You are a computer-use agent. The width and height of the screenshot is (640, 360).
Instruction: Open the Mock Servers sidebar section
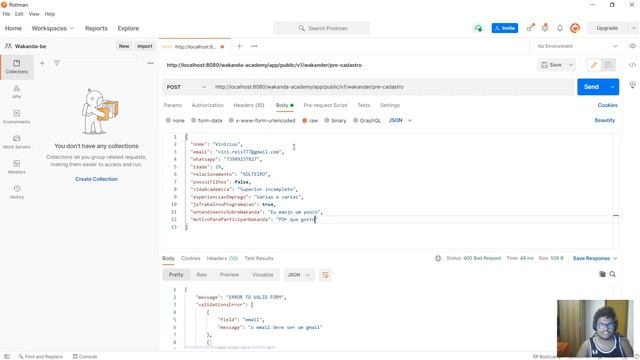17,142
